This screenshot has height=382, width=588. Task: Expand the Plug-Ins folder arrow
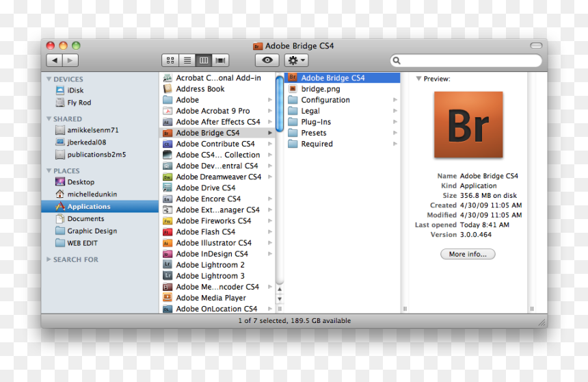pos(395,122)
